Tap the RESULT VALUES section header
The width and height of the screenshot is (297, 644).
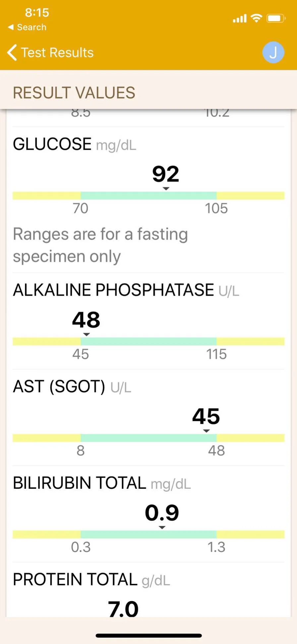(74, 93)
